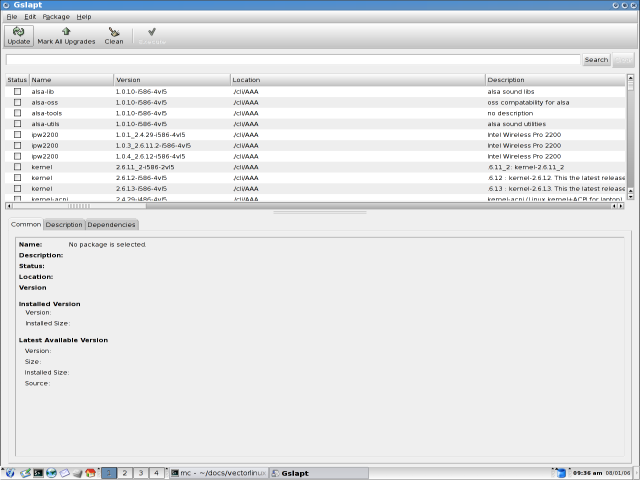Viewport: 640px width, 480px height.
Task: Toggle the alsa-oss status checkbox
Action: click(17, 102)
